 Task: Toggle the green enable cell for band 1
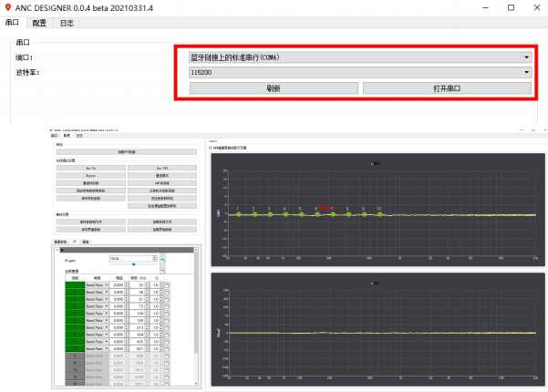pyautogui.click(x=75, y=285)
